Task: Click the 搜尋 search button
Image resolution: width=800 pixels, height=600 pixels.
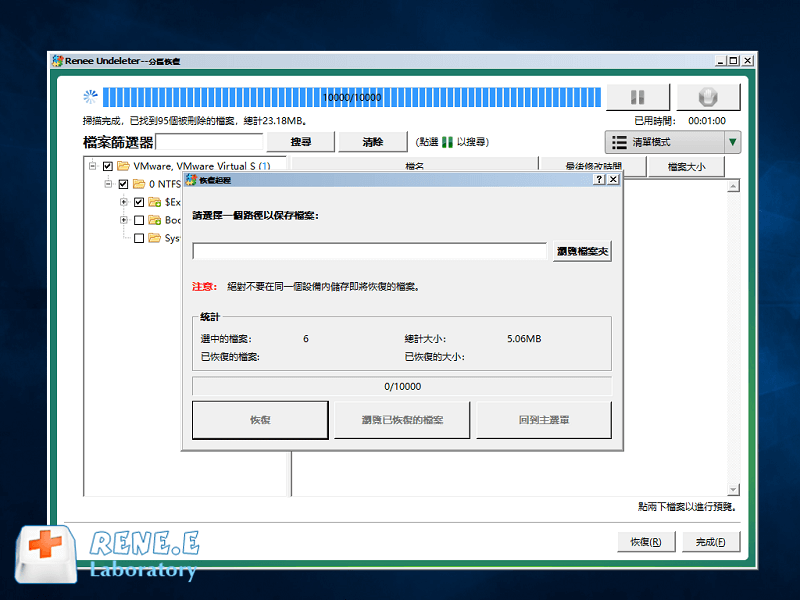Action: [301, 142]
